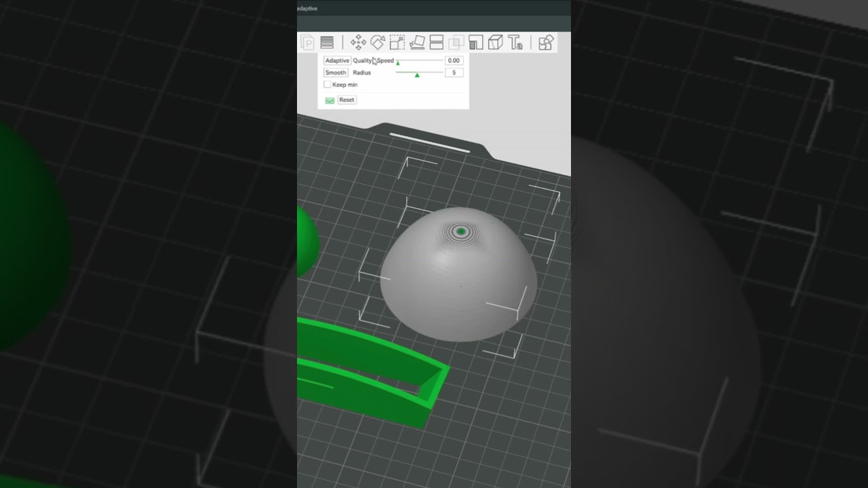This screenshot has height=488, width=868.
Task: Click the Quality/Speed value field 0.00
Action: [x=454, y=60]
